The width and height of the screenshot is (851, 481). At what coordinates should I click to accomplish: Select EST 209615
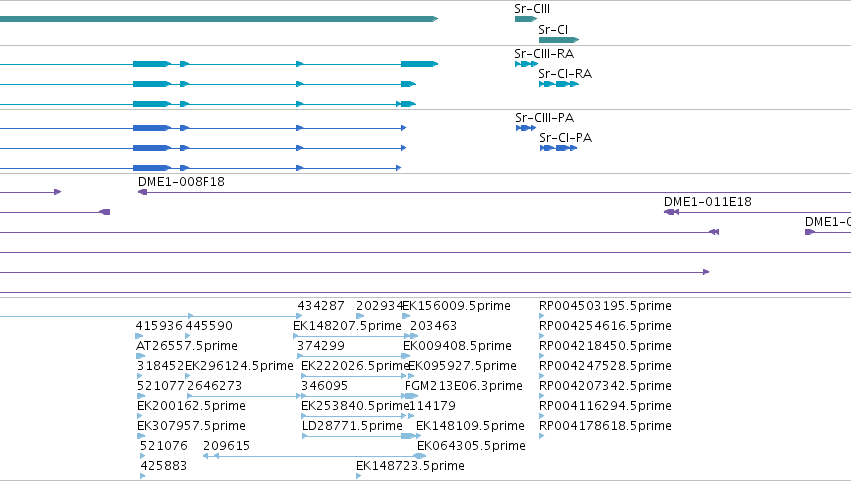click(x=226, y=446)
